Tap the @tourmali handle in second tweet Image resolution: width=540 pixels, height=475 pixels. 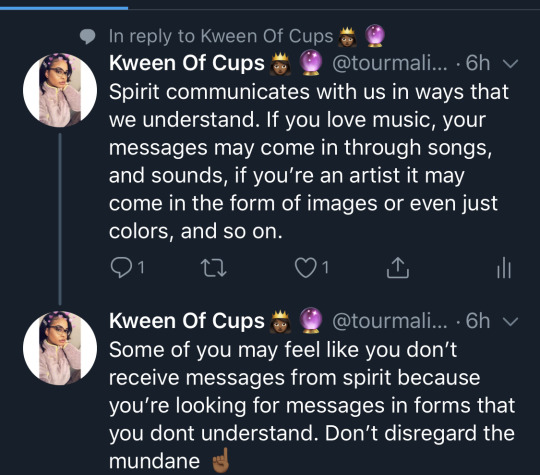point(390,321)
